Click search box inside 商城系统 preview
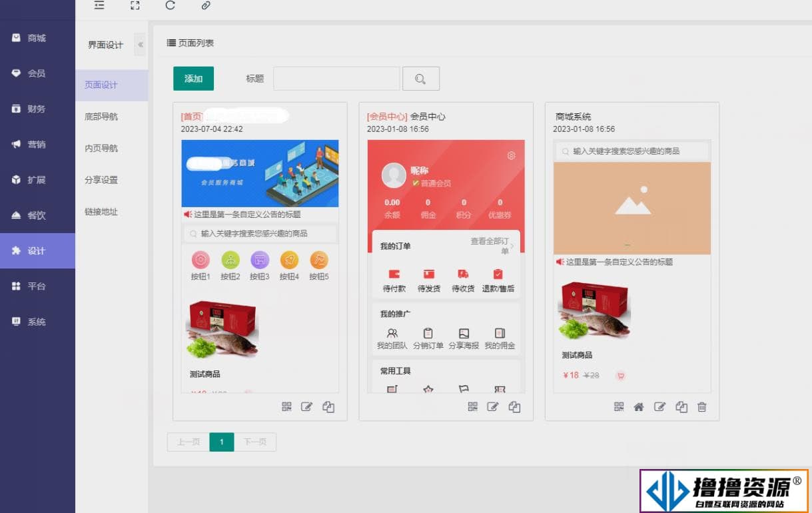This screenshot has width=812, height=513. (632, 151)
